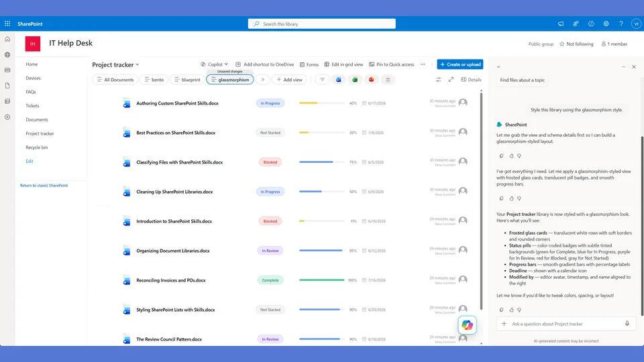This screenshot has width=644, height=362.
Task: Click the Create or upload button
Action: click(x=460, y=64)
